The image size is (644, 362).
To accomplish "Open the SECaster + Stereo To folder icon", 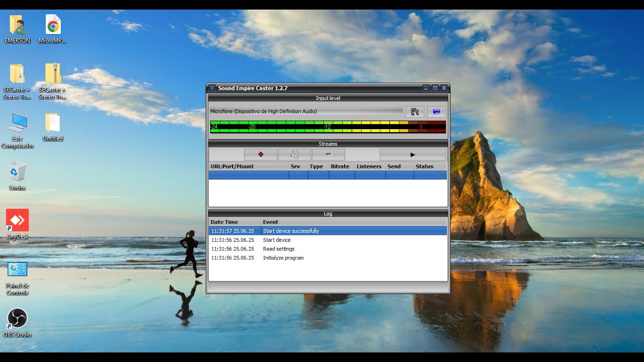I will 18,81.
